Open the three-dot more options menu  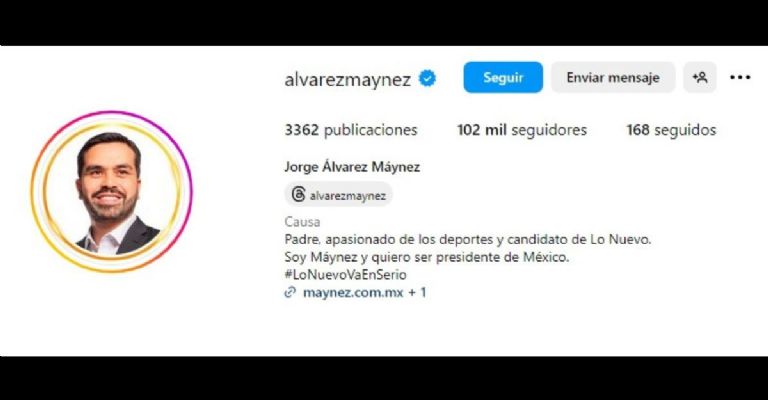[740, 77]
